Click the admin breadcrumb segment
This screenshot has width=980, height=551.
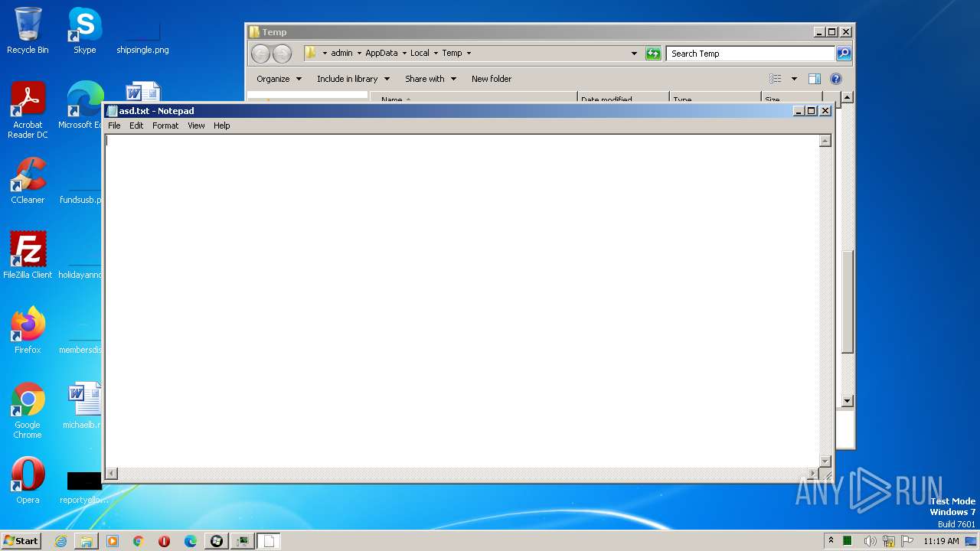click(x=341, y=54)
